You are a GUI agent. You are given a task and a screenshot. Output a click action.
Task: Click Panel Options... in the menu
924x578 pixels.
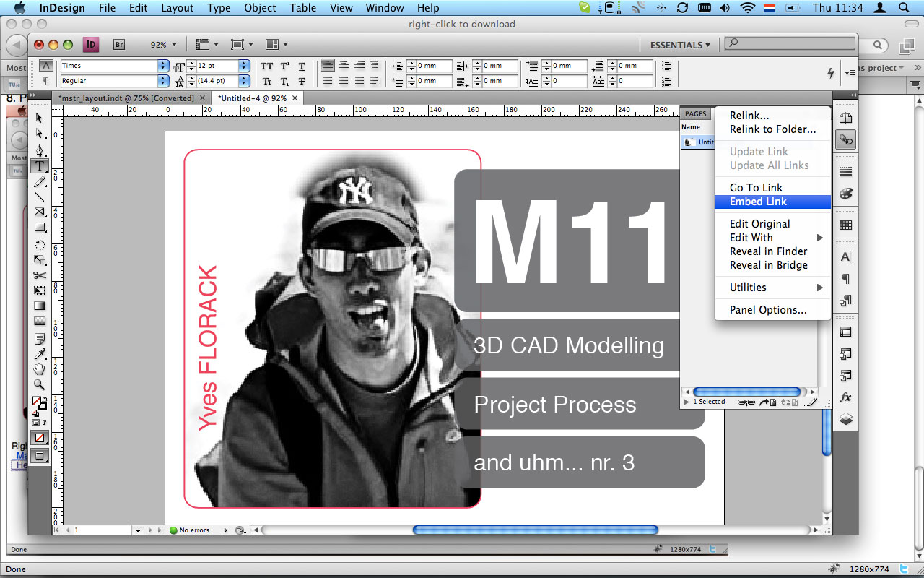click(768, 310)
